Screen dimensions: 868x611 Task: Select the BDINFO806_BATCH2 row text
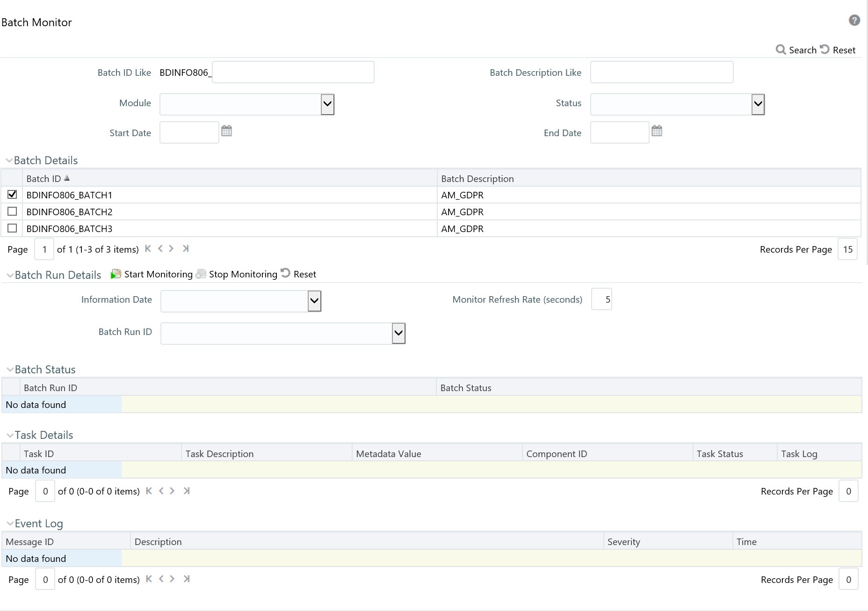point(69,212)
